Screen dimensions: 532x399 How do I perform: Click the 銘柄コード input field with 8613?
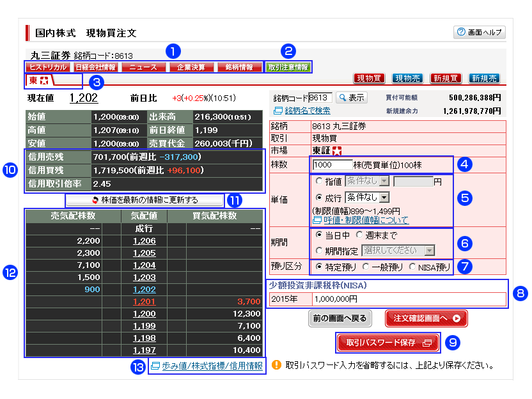pos(320,98)
